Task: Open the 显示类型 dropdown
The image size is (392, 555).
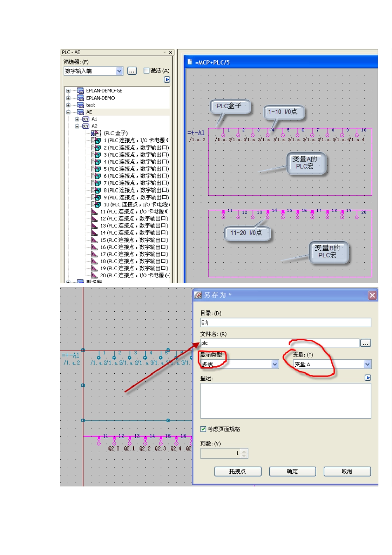Action: point(275,364)
